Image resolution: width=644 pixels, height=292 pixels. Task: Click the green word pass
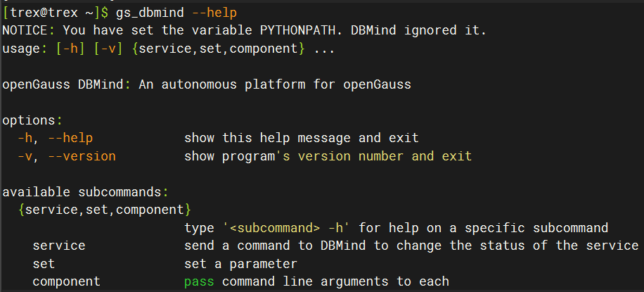pos(200,281)
